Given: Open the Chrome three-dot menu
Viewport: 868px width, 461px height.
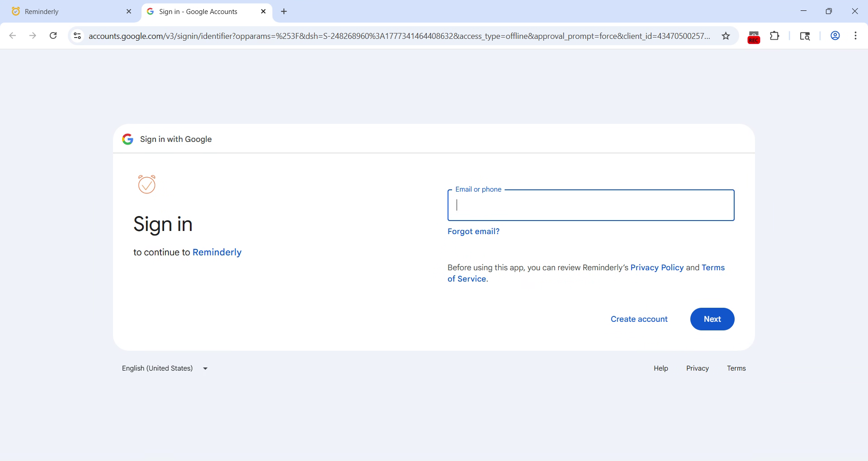Looking at the screenshot, I should tap(855, 36).
